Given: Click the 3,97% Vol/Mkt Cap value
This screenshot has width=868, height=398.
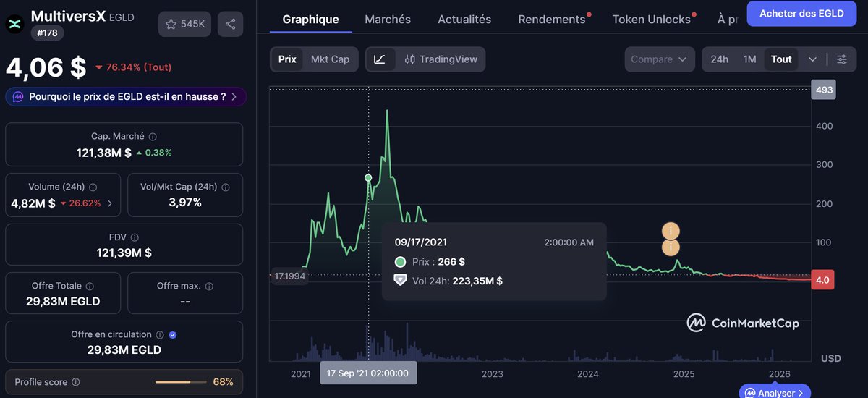Looking at the screenshot, I should 185,203.
